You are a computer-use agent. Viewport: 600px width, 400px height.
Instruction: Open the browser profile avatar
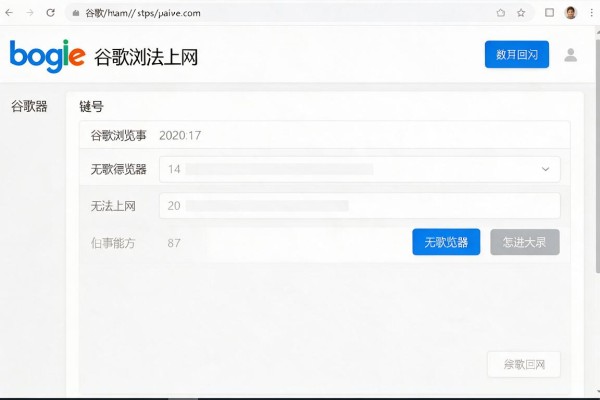[x=571, y=13]
